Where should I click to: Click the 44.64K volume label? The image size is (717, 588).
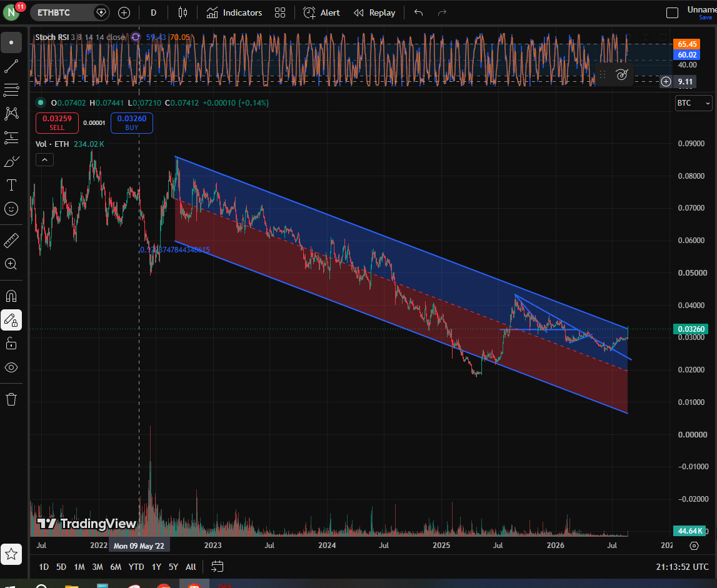(689, 531)
